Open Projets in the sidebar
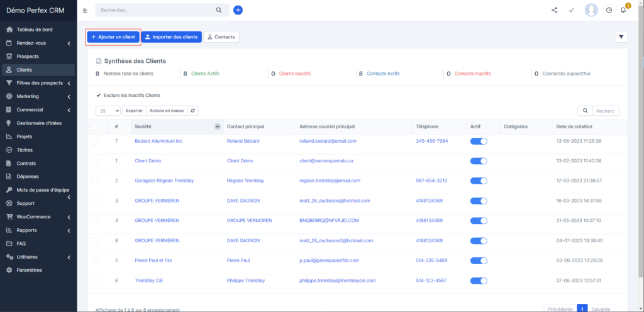Screen dimensions: 644x312 (x=25, y=136)
